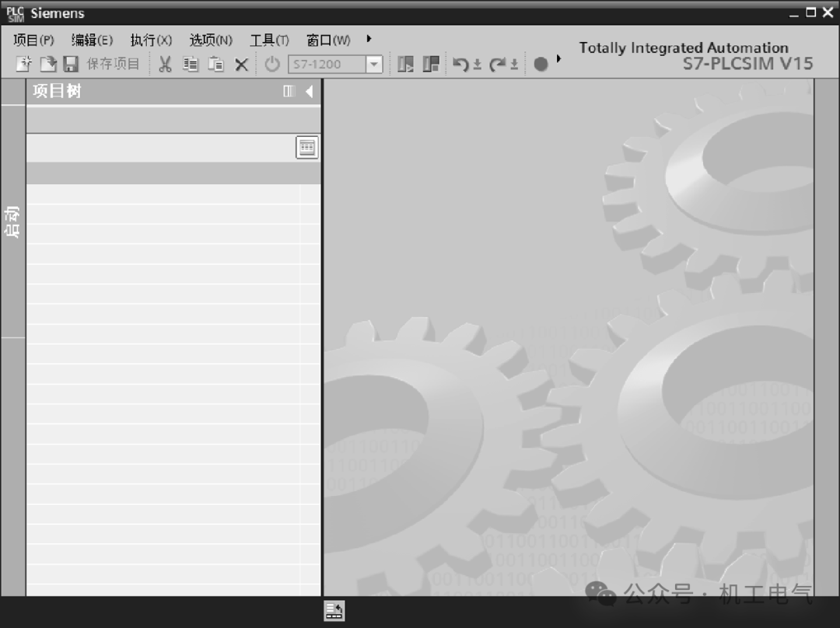Expand the menu bar overflow arrow
Viewport: 840px width, 628px height.
[x=369, y=39]
